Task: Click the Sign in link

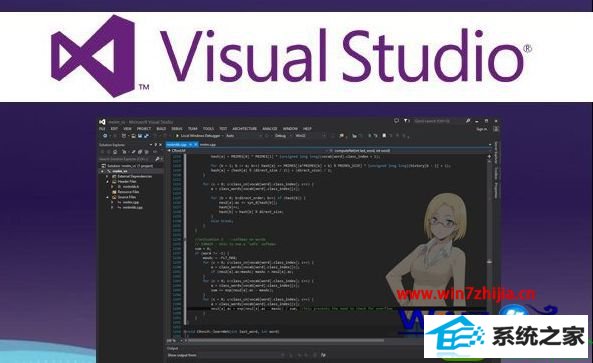Action: pos(481,129)
